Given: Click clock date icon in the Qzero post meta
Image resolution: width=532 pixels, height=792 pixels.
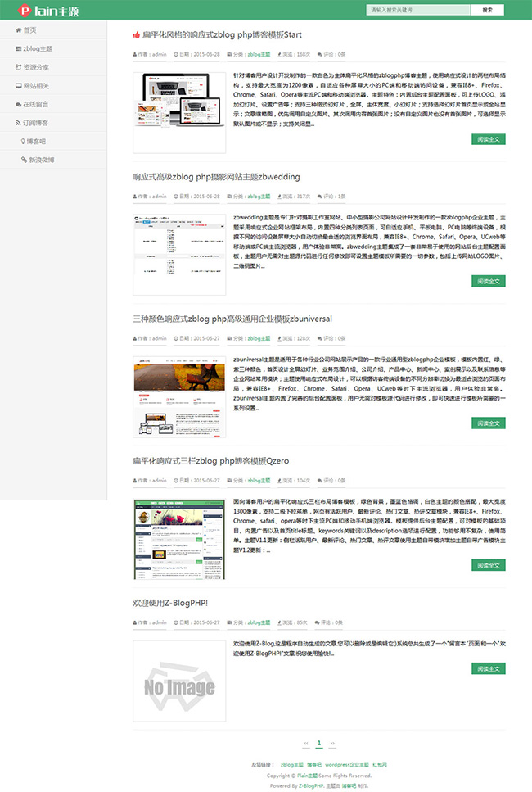Looking at the screenshot, I should point(176,480).
